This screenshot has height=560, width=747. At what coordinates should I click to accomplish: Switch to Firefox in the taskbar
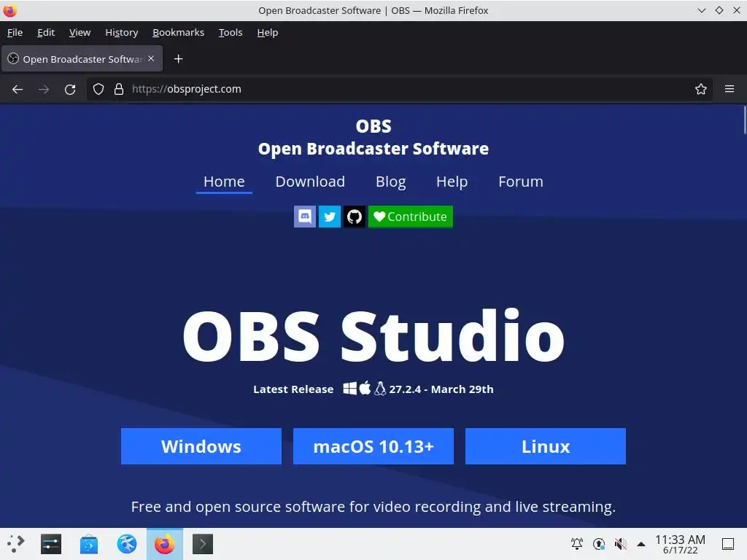click(x=165, y=544)
